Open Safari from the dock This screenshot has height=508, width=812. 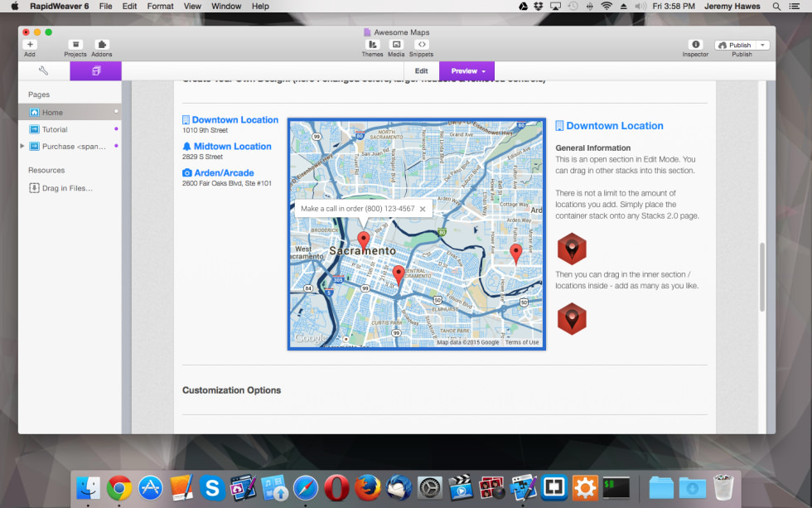(306, 488)
